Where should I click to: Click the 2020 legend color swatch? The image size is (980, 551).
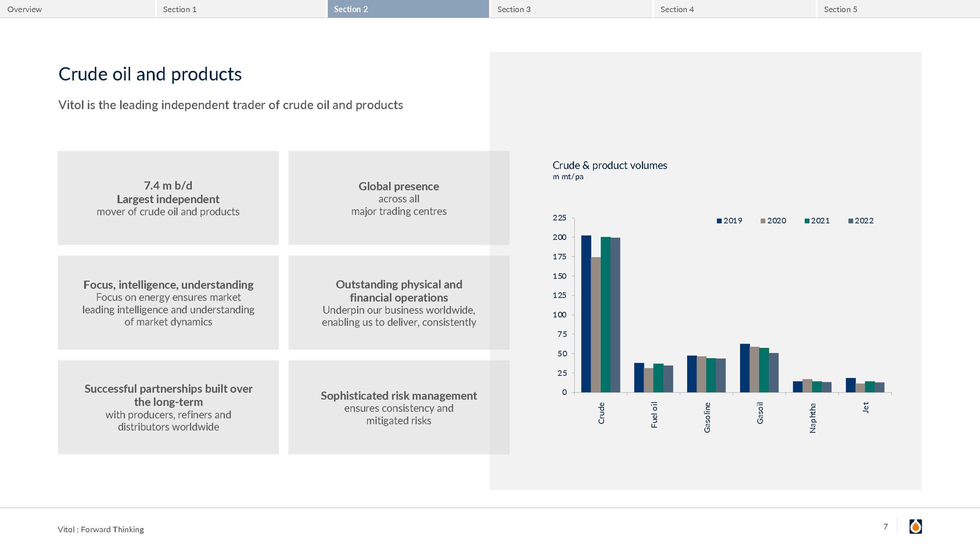(x=763, y=221)
